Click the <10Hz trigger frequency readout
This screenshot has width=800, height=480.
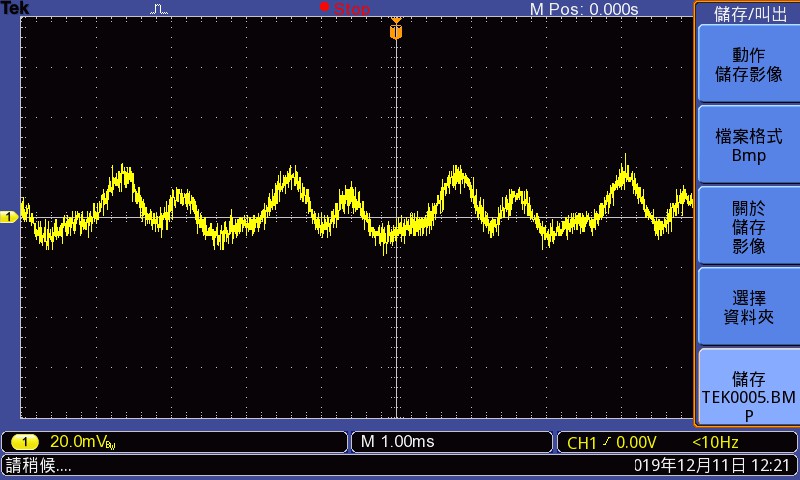click(x=717, y=442)
